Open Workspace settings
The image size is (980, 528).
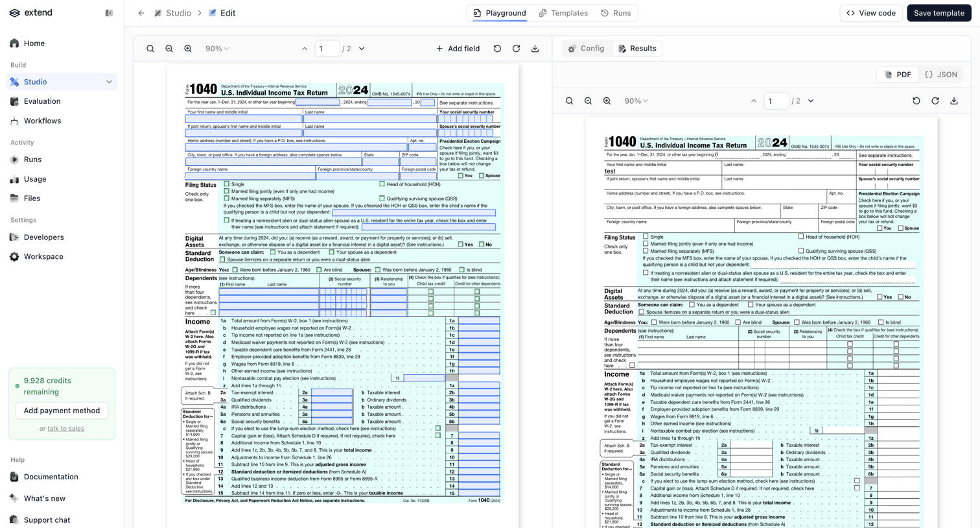62,257
